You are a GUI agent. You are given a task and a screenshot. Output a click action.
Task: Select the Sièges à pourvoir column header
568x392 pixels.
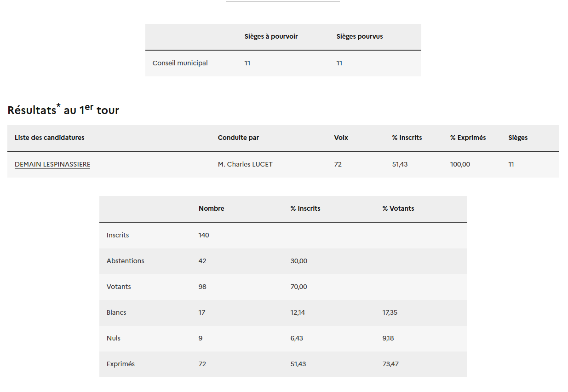pyautogui.click(x=271, y=36)
